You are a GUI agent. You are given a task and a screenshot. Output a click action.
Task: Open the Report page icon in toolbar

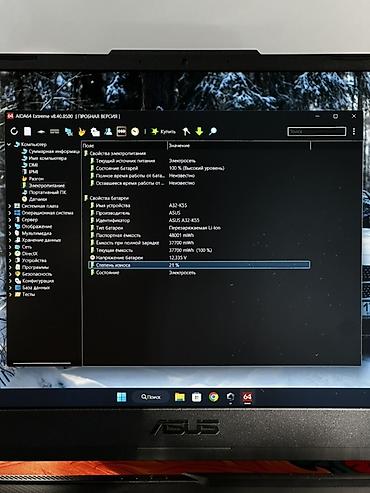[x=28, y=131]
